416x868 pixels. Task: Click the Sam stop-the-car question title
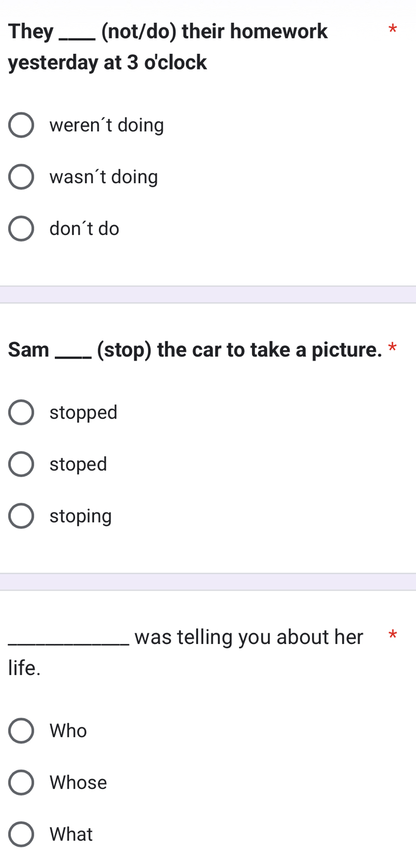coord(197,350)
